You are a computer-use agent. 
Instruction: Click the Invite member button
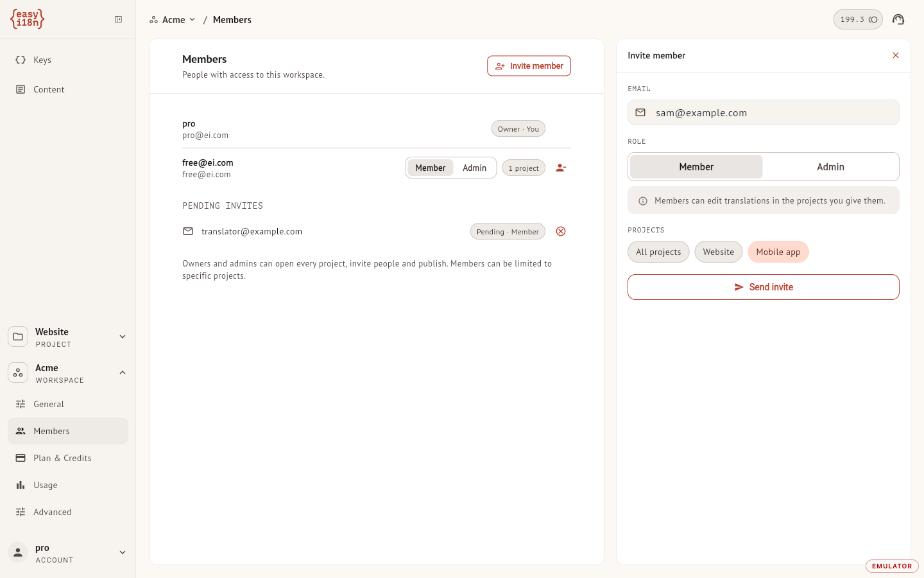(x=529, y=66)
